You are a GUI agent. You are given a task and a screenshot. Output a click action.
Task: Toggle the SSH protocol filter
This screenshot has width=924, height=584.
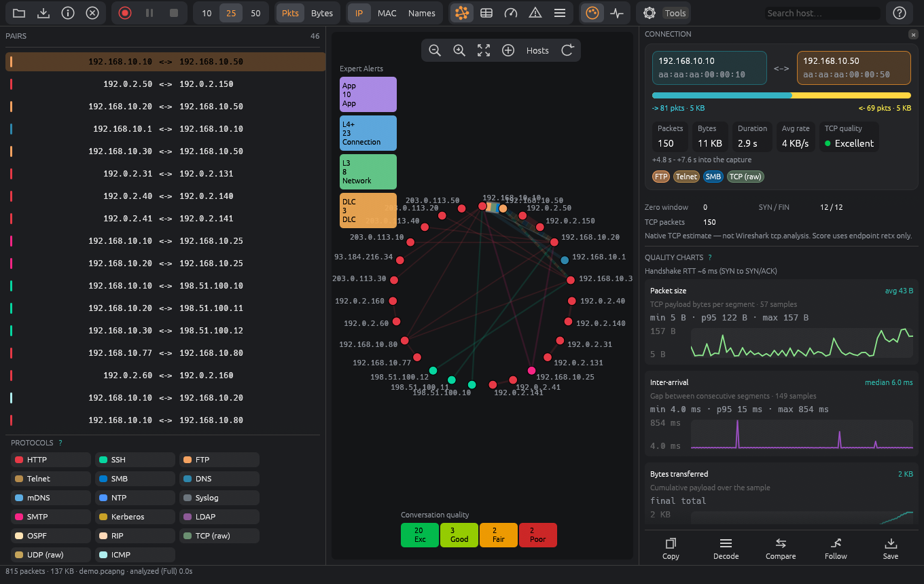[x=135, y=460]
